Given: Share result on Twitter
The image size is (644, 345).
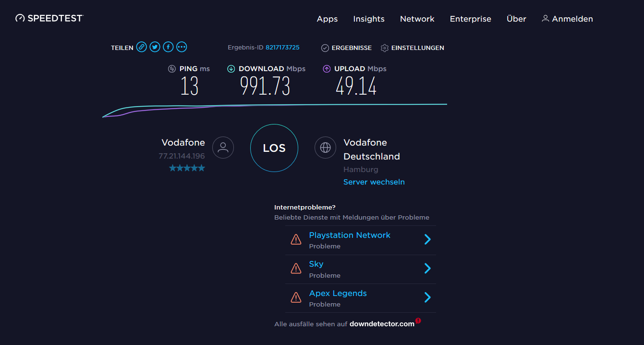Looking at the screenshot, I should (155, 47).
